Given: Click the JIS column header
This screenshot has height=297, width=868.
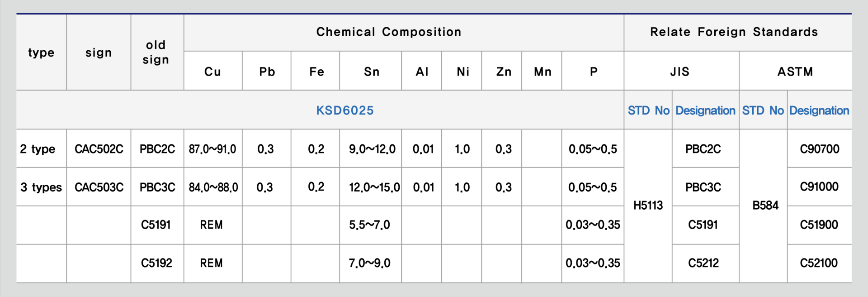Looking at the screenshot, I should click(x=680, y=72).
